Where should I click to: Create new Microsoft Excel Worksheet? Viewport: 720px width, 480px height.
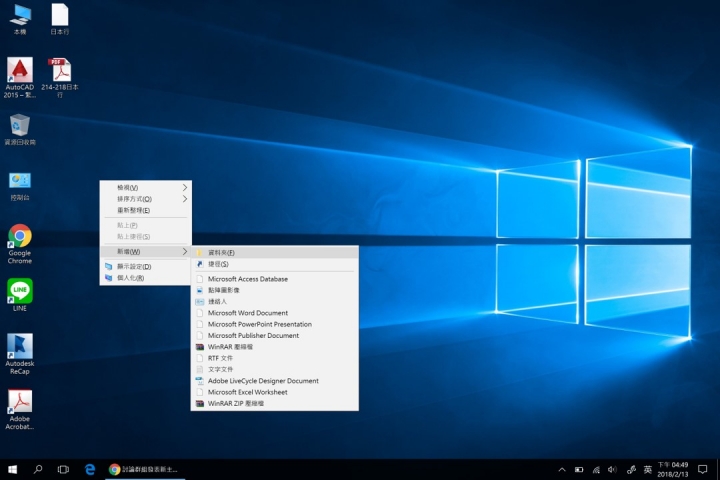click(275, 392)
